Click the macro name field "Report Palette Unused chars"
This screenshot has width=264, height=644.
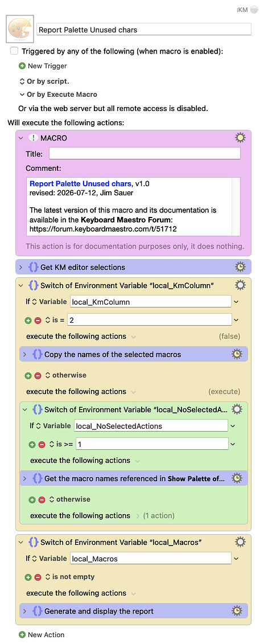pos(144,30)
